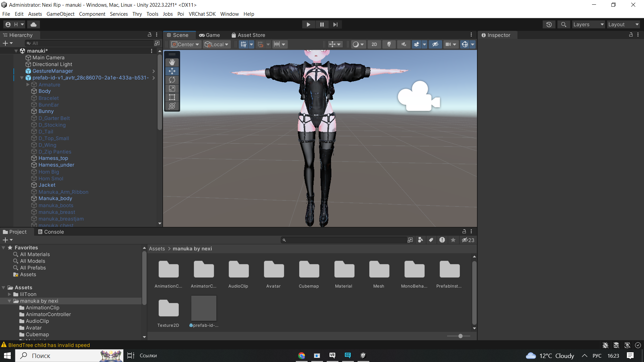Click the Pause button
The image size is (644, 362).
pos(322,24)
